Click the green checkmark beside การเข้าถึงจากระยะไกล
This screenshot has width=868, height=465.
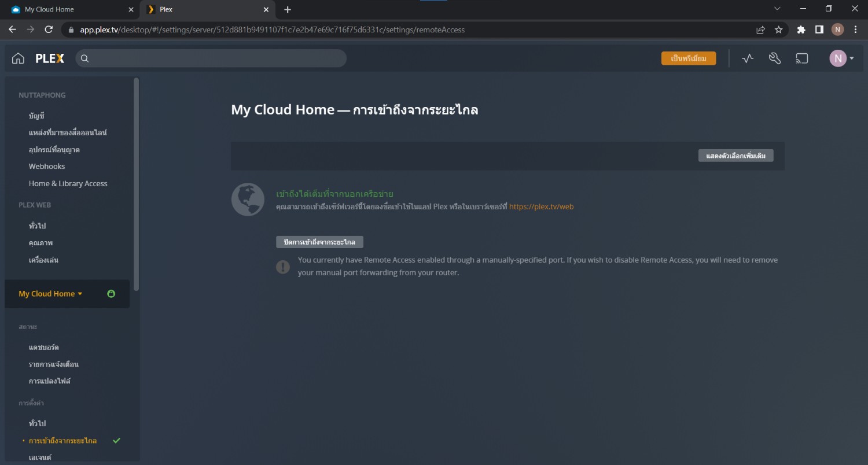116,441
